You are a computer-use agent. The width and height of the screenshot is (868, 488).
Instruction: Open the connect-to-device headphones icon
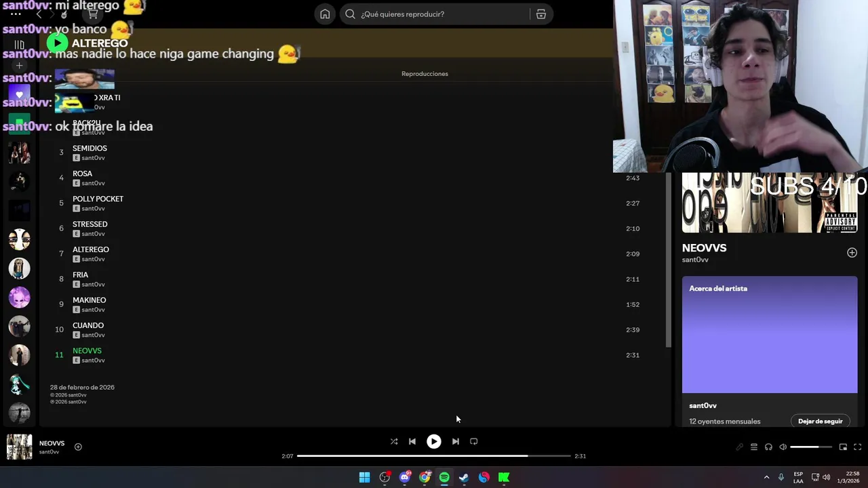coord(768,447)
